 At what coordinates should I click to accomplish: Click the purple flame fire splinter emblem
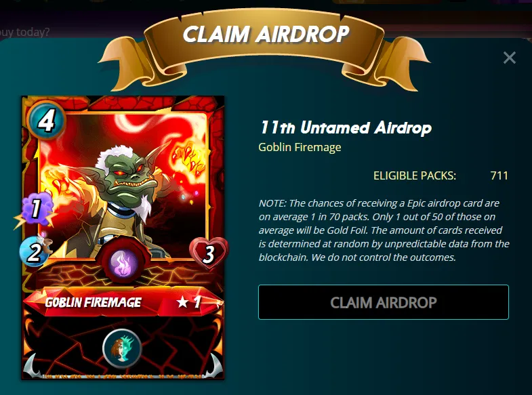(123, 263)
